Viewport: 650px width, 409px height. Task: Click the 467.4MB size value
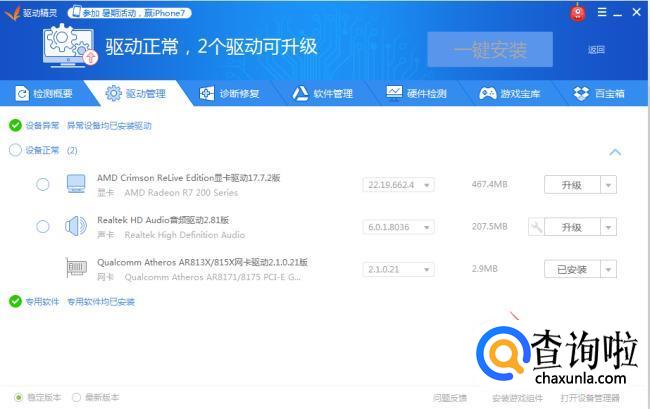(x=490, y=184)
